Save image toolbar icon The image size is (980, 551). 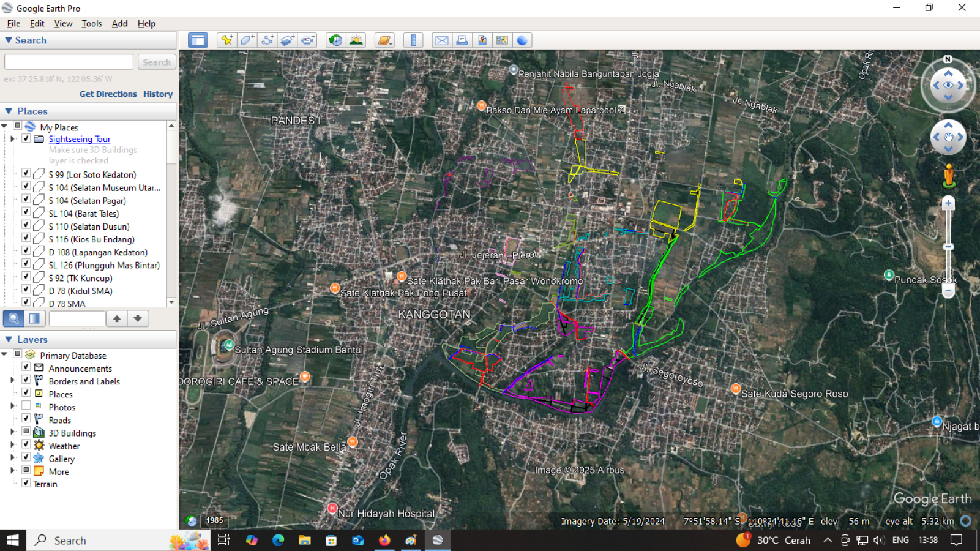point(482,40)
